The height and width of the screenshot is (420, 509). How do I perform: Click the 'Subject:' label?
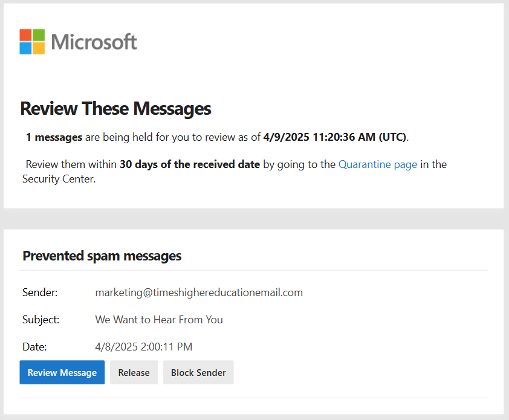(41, 320)
